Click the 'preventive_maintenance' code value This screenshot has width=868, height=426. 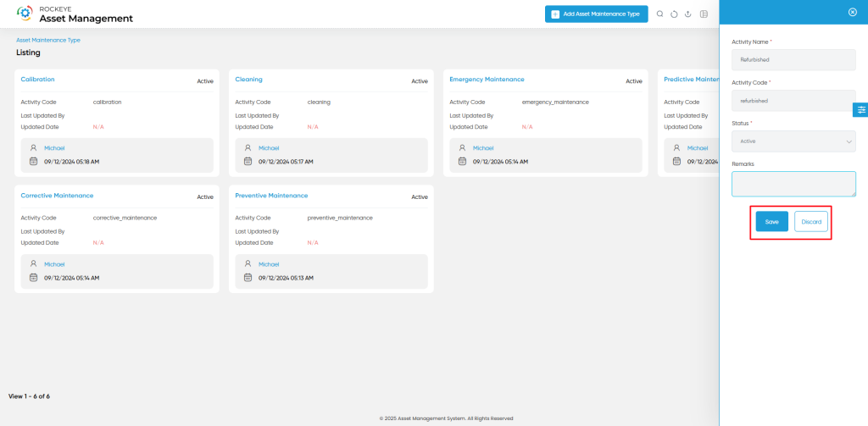tap(340, 218)
